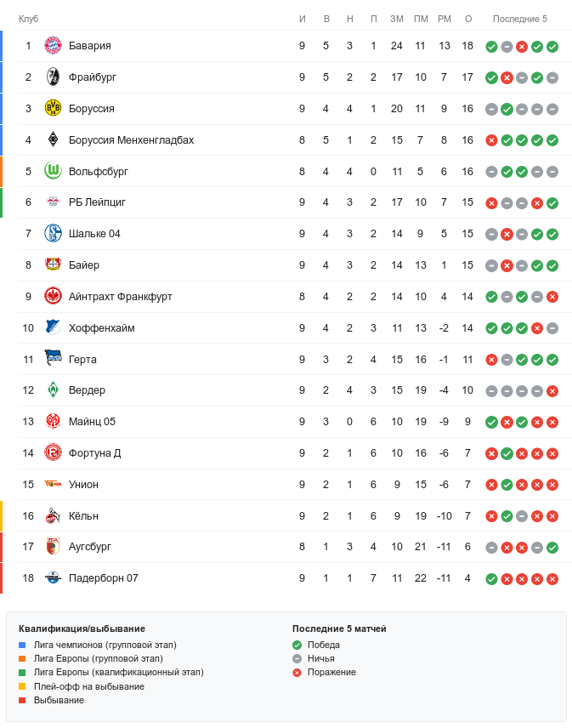Click the Последние 5 column header
This screenshot has width=572, height=728.
click(520, 19)
